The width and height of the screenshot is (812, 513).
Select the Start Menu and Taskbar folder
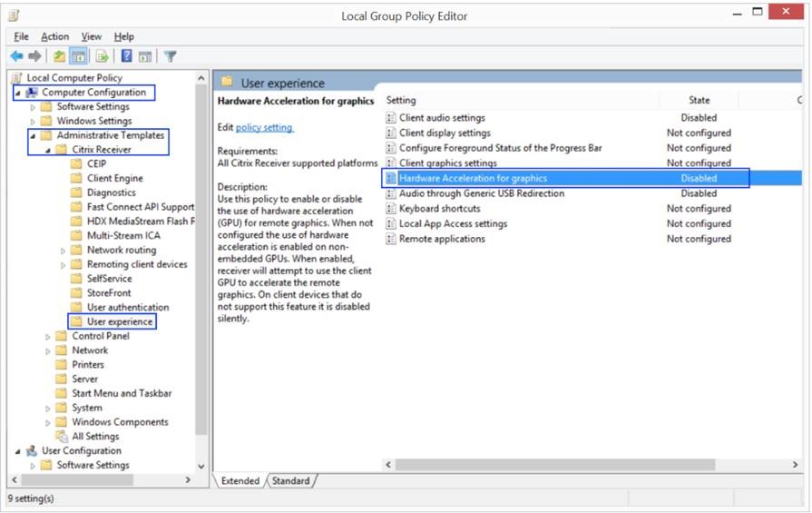point(122,393)
